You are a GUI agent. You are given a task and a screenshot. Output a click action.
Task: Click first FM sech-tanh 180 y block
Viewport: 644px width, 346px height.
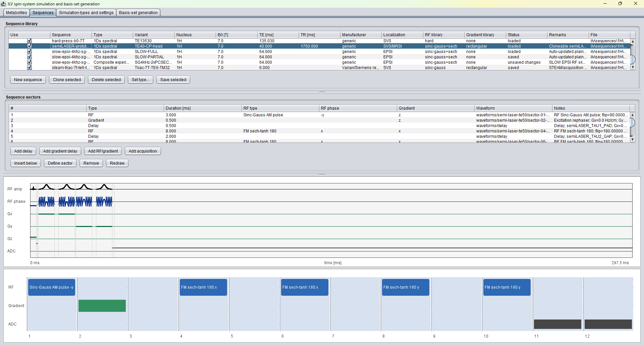coord(406,287)
